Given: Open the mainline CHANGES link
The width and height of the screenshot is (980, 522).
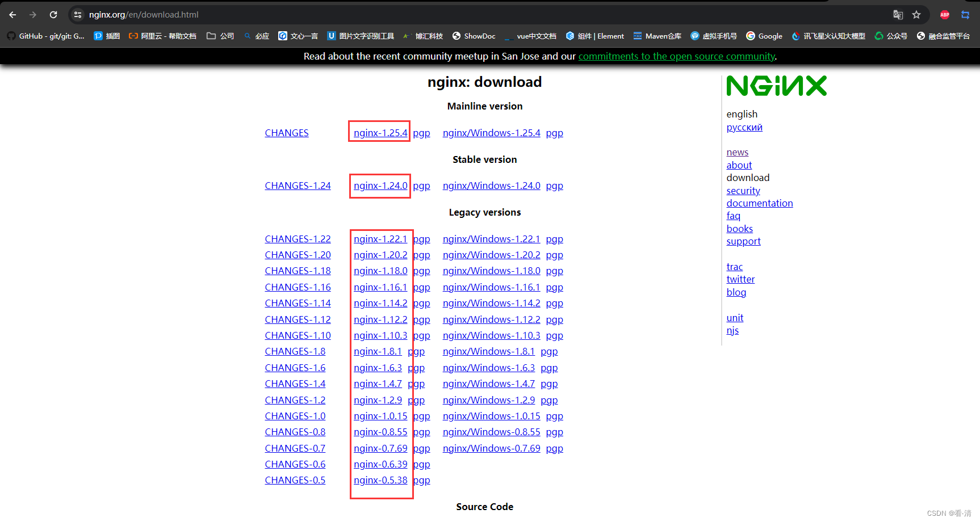Looking at the screenshot, I should [x=287, y=133].
